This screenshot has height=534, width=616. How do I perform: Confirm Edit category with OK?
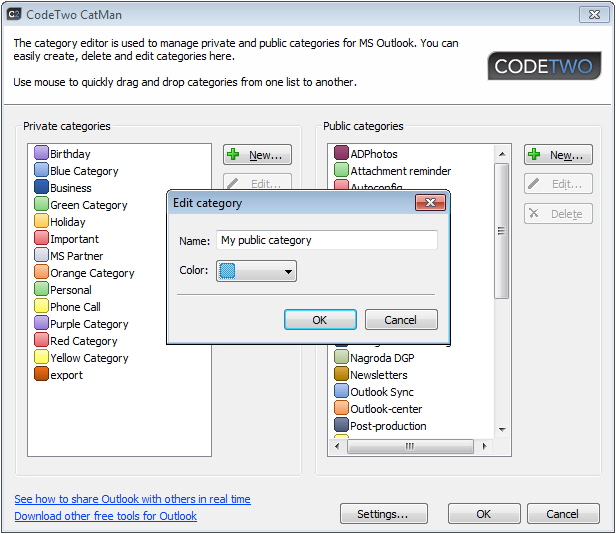tap(320, 320)
